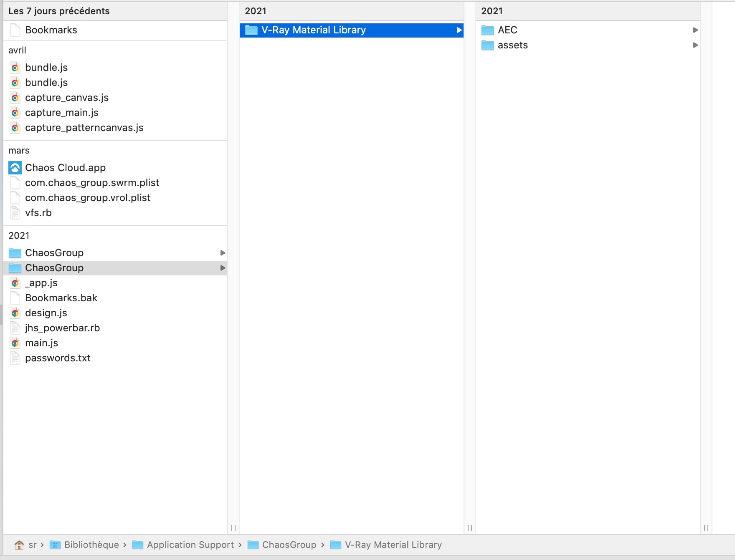Select file name vfs.rb
Viewport: 735px width, 560px height.
(38, 213)
